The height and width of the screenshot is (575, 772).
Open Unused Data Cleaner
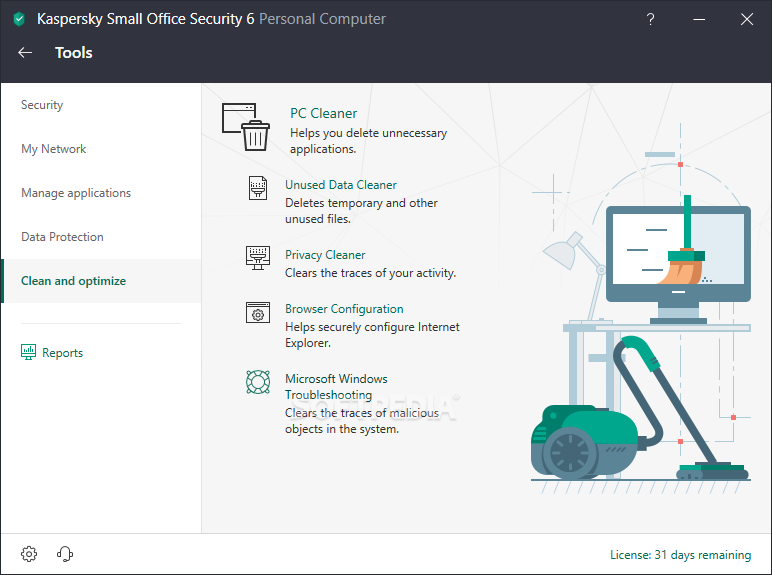tap(341, 185)
